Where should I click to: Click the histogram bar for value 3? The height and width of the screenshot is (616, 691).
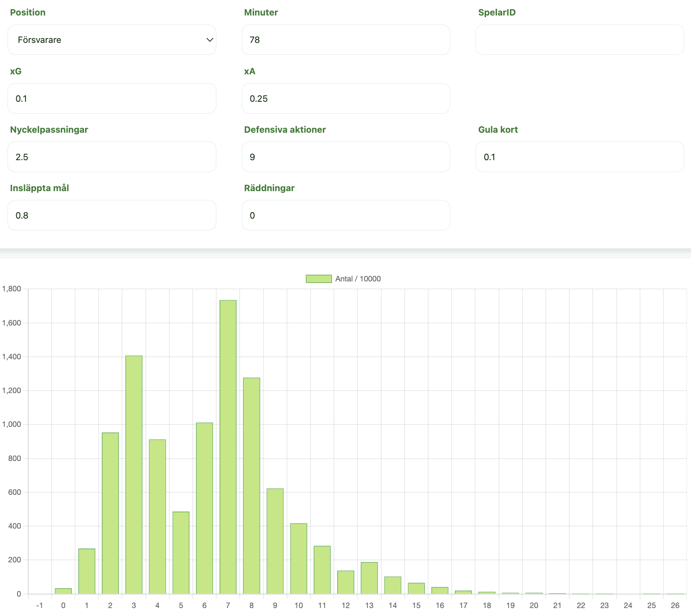tap(134, 475)
